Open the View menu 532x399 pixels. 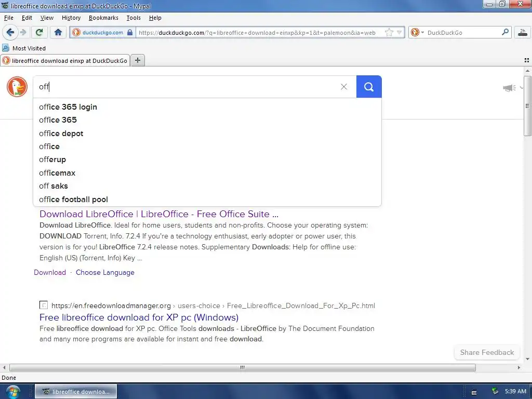tap(47, 18)
